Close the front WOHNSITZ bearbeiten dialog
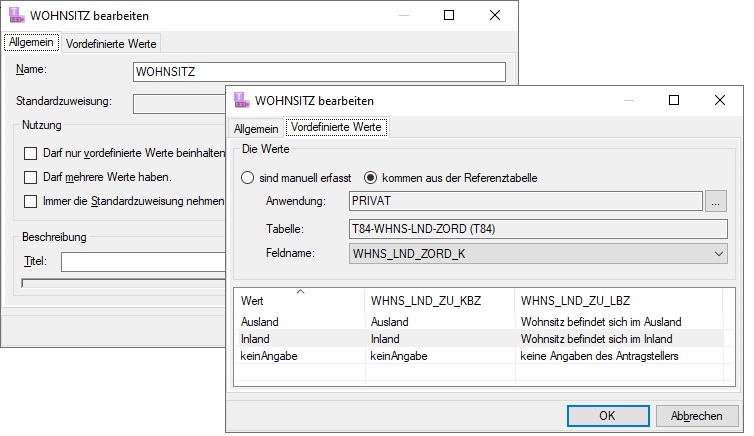 pos(720,100)
